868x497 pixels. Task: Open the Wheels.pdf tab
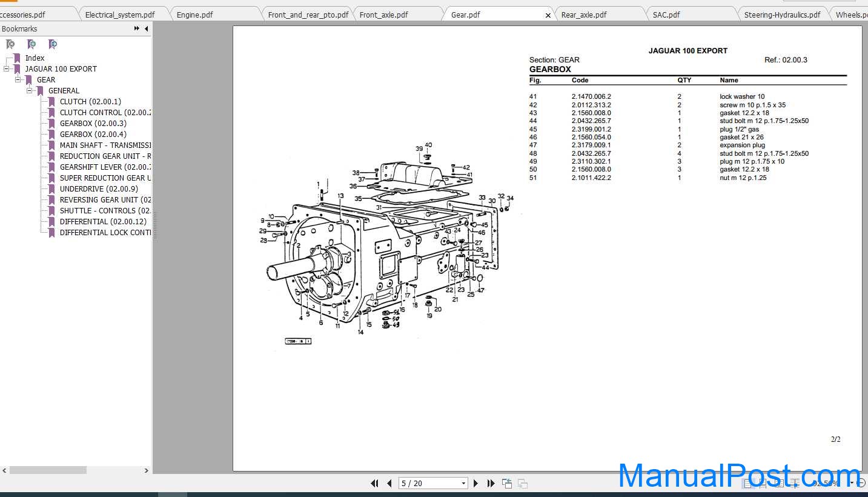[851, 15]
